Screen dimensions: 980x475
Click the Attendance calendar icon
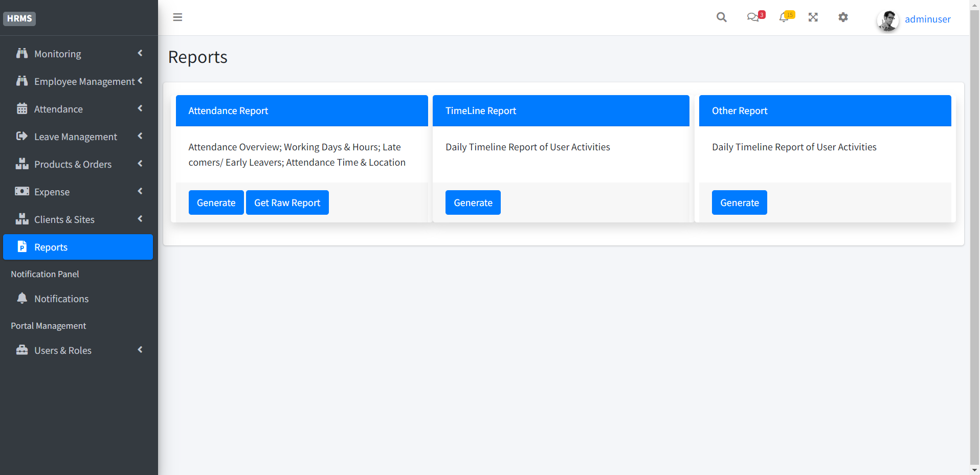click(21, 108)
